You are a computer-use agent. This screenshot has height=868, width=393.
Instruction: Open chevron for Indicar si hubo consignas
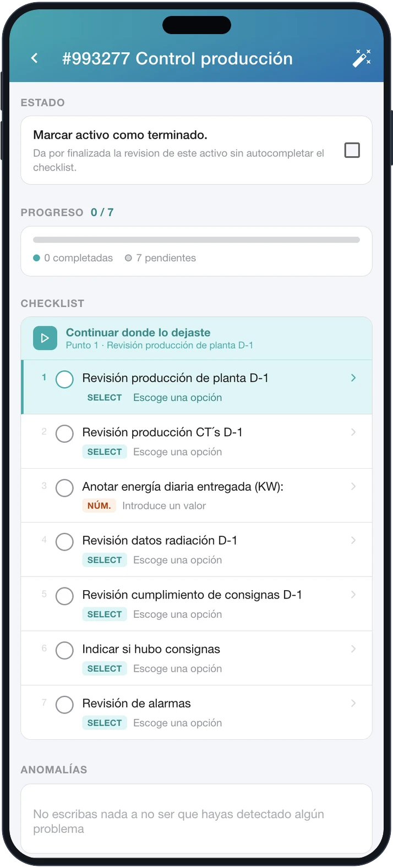[353, 649]
